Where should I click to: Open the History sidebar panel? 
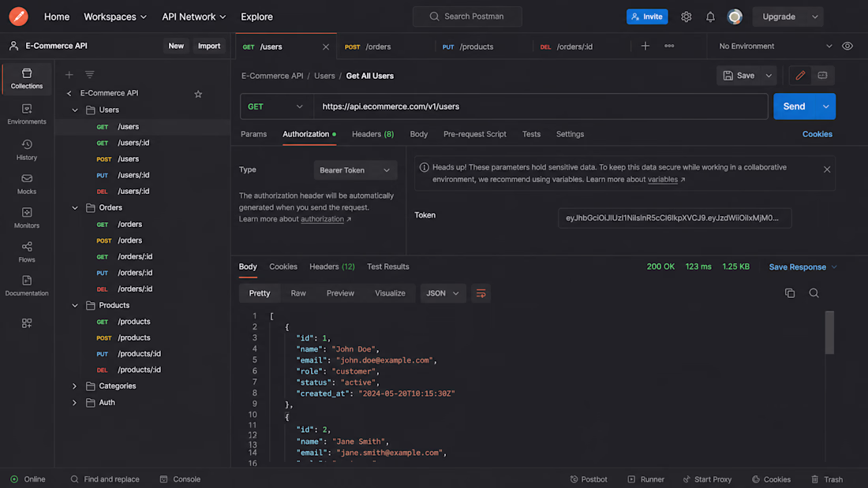27,150
